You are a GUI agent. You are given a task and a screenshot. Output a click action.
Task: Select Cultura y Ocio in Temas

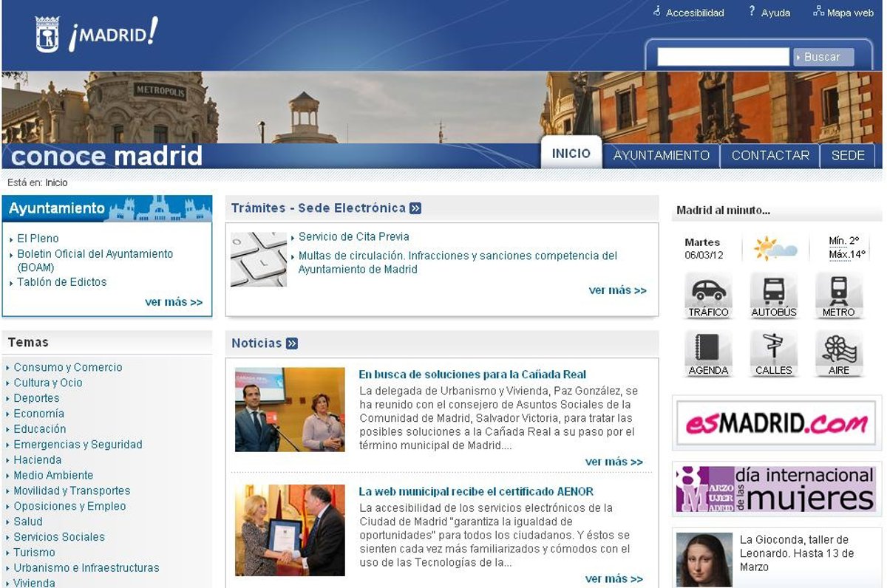tap(48, 383)
